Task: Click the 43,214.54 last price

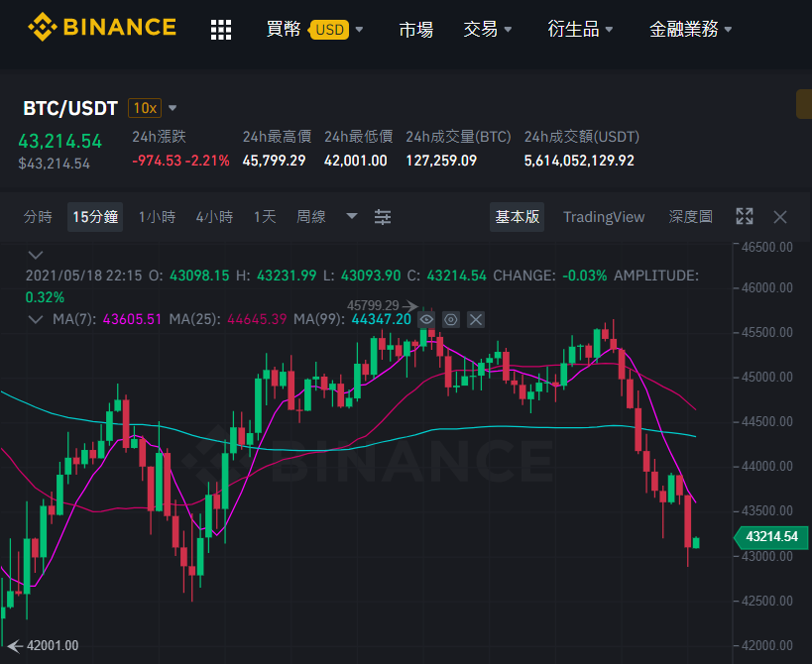Action: click(x=60, y=141)
